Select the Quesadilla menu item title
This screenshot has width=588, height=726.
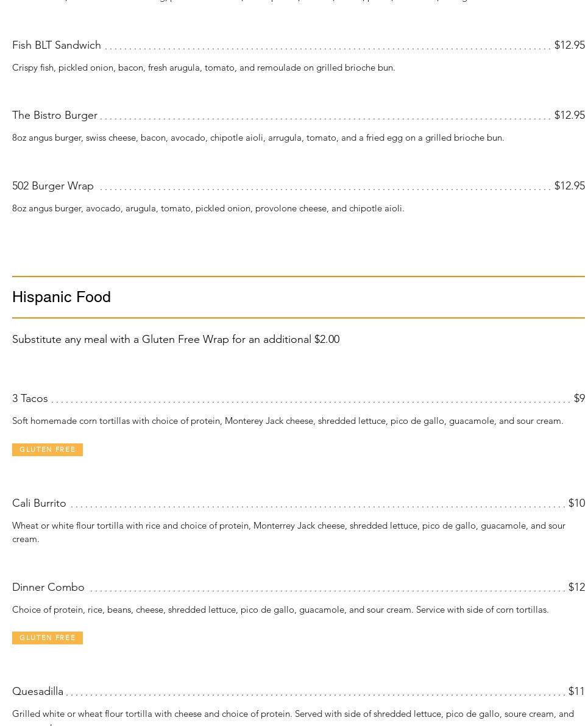point(38,691)
